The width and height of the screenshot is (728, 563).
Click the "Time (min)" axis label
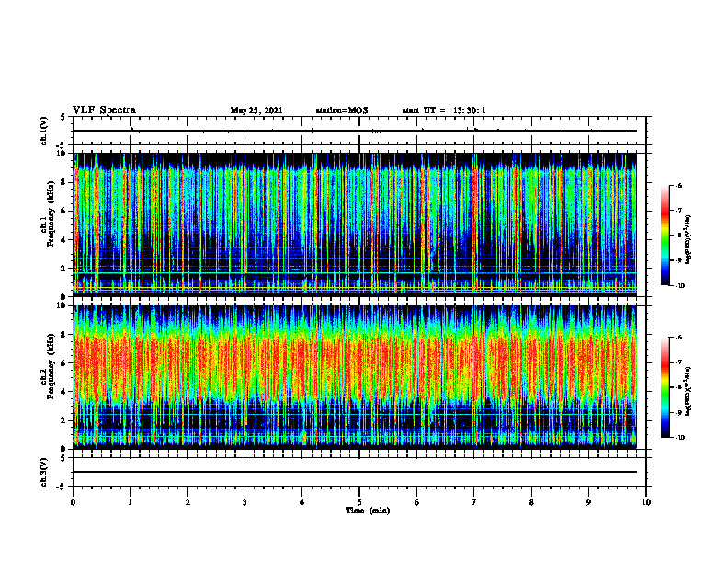368,511
